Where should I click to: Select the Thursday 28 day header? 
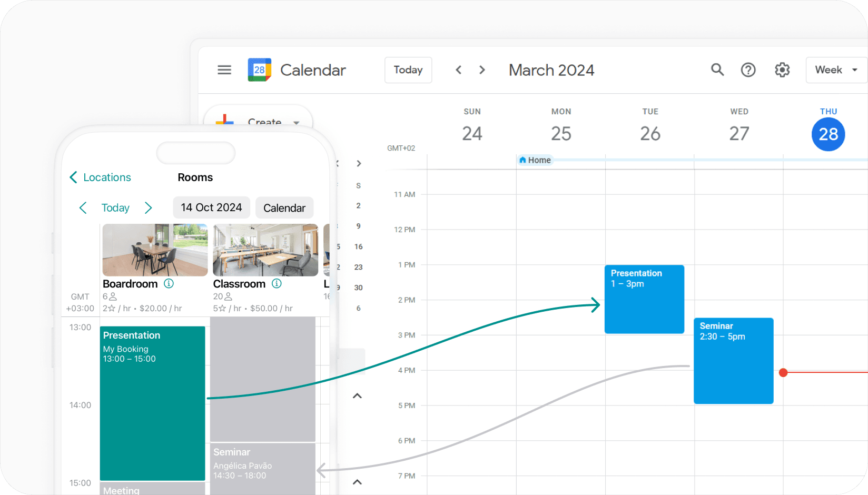coord(828,134)
